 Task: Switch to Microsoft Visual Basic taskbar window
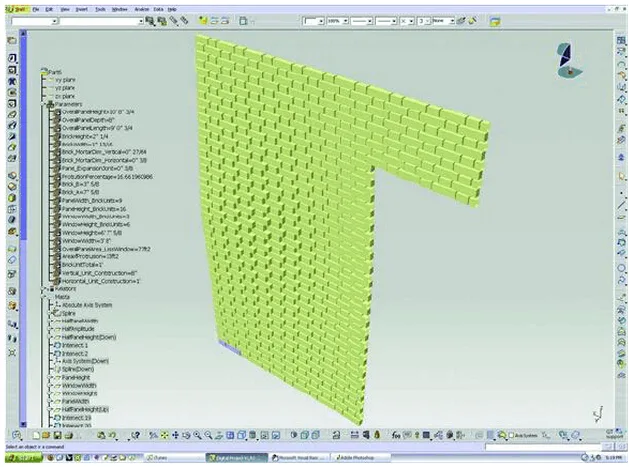point(299,458)
